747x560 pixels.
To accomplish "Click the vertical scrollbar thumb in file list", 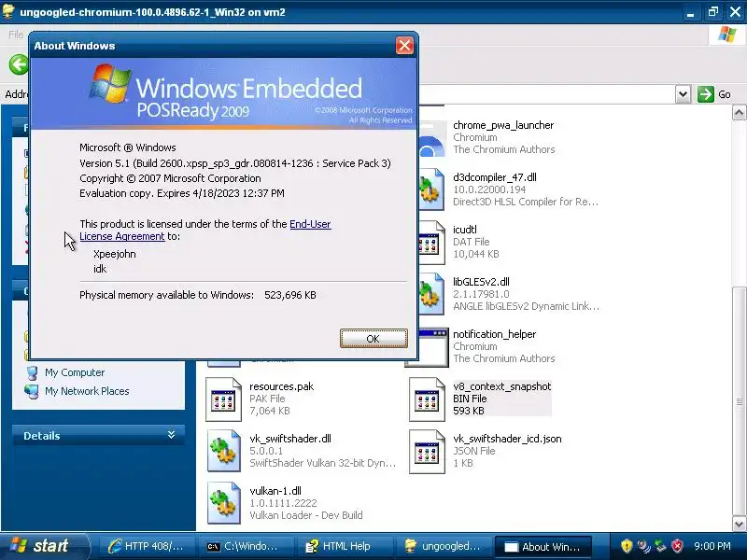I will (739, 401).
